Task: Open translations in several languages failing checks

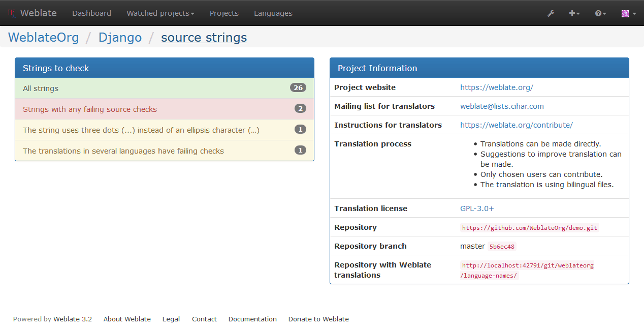Action: [165, 151]
